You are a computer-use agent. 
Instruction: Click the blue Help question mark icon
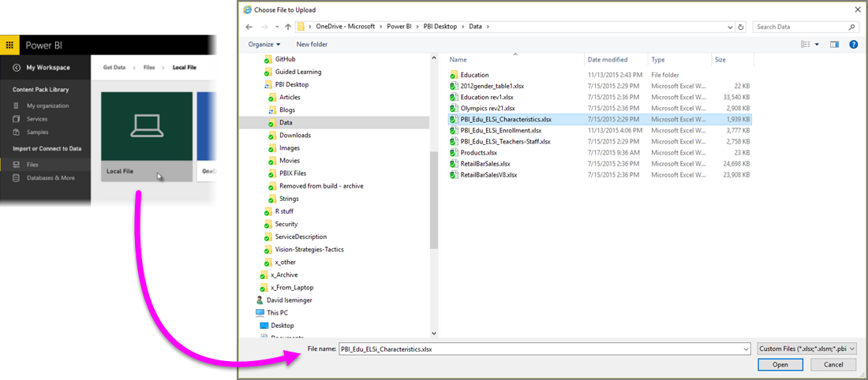pyautogui.click(x=853, y=44)
